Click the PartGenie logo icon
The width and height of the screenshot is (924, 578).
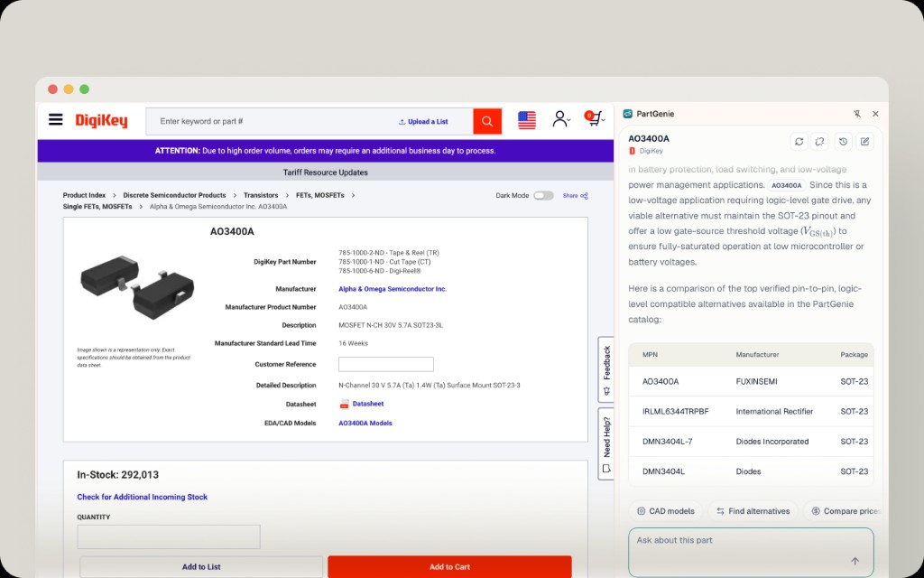point(628,114)
